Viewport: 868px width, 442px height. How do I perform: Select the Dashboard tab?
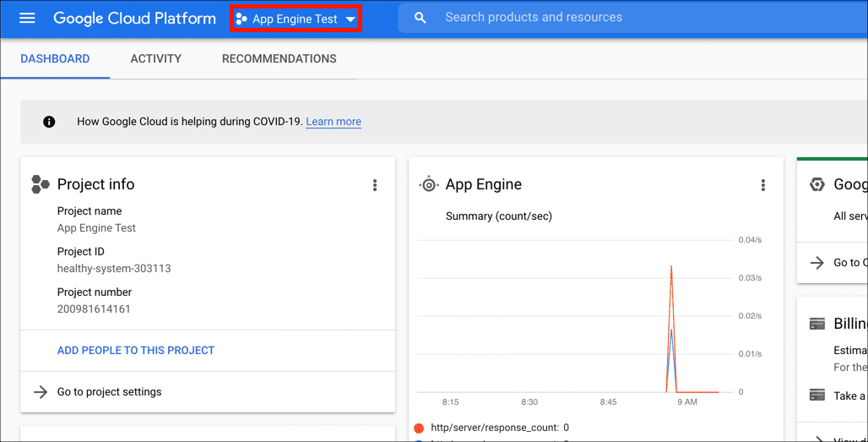coord(55,59)
